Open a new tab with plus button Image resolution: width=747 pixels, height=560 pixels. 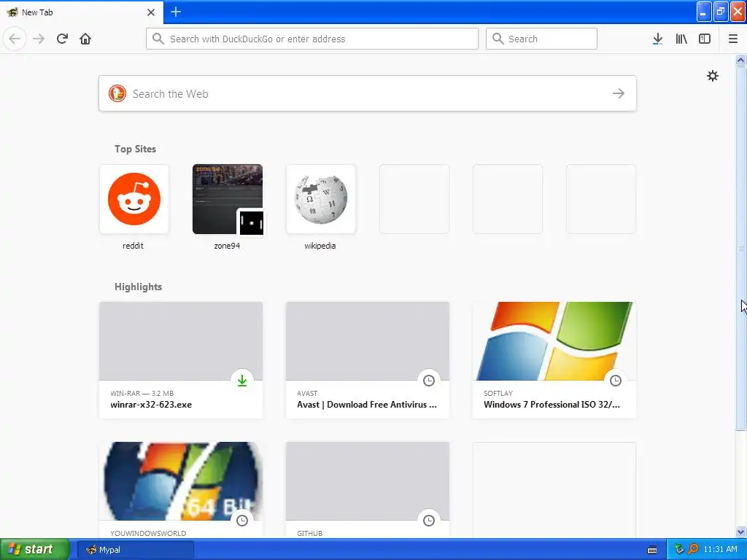click(x=176, y=12)
